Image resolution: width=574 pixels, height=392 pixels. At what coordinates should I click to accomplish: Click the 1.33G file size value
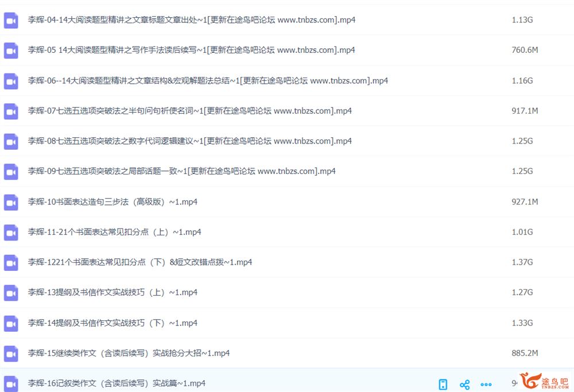pyautogui.click(x=522, y=323)
